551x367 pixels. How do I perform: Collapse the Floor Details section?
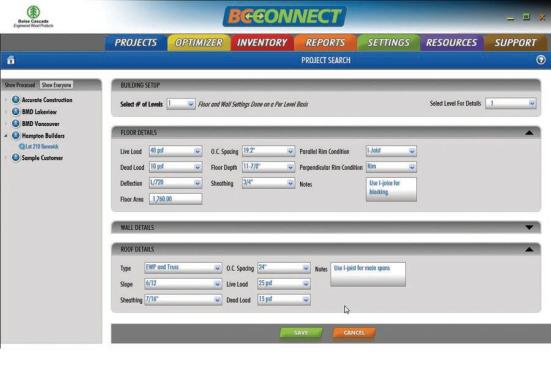[529, 133]
